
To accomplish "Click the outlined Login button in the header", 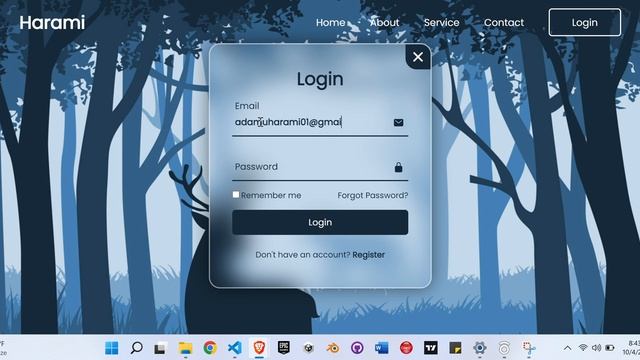I will [584, 22].
